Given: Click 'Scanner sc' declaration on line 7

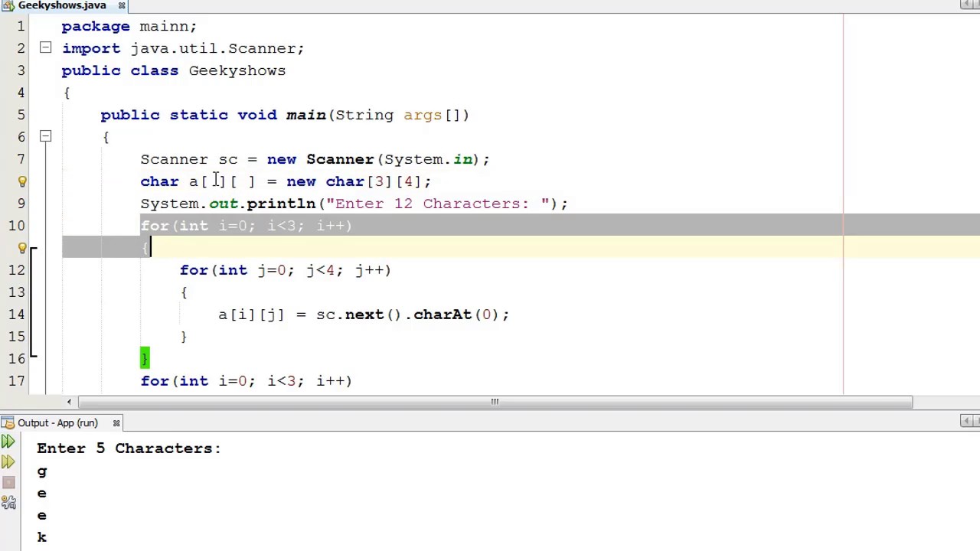Looking at the screenshot, I should 189,159.
